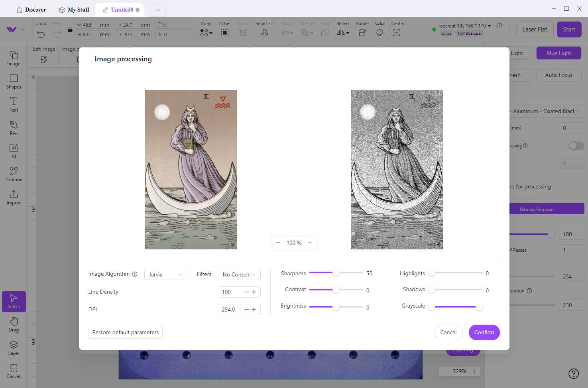The width and height of the screenshot is (588, 388).
Task: Increase DPI with the plus stepper
Action: [x=254, y=310]
